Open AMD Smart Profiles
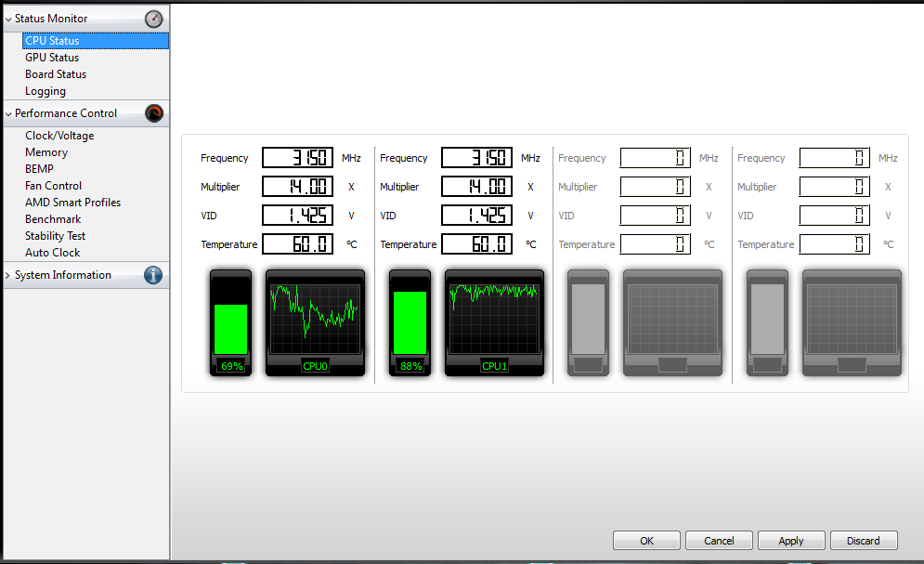The width and height of the screenshot is (924, 564). click(72, 203)
